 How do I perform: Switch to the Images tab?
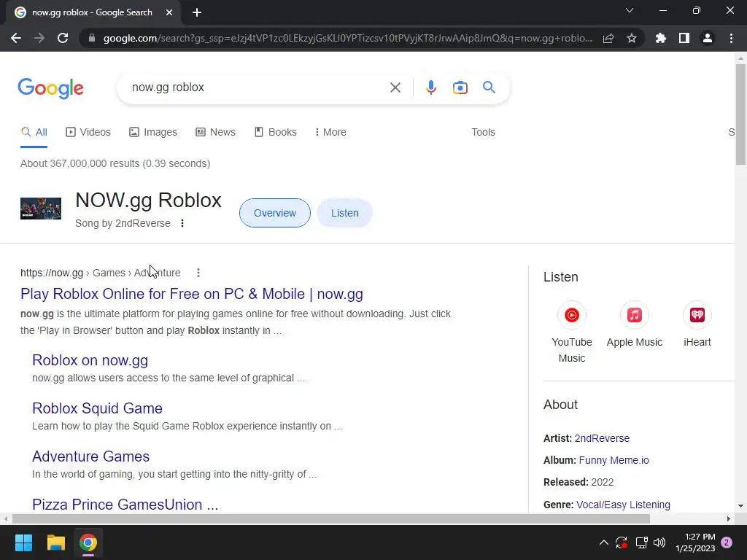[153, 133]
